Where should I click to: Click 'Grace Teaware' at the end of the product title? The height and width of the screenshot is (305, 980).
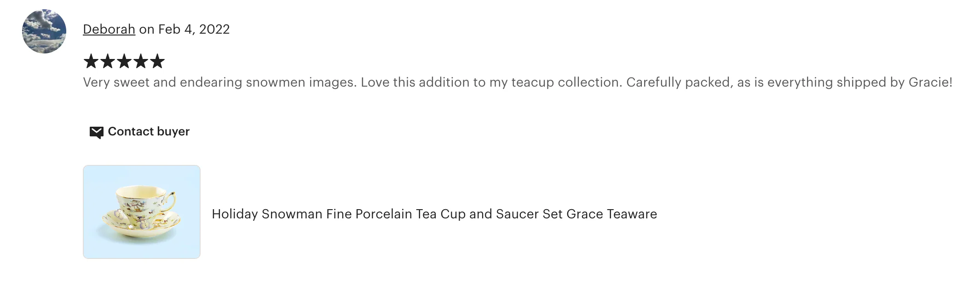coord(611,214)
